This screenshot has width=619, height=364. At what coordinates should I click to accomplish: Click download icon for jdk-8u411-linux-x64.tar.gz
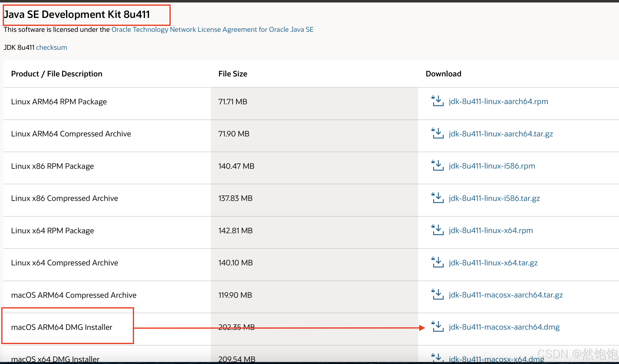click(437, 262)
